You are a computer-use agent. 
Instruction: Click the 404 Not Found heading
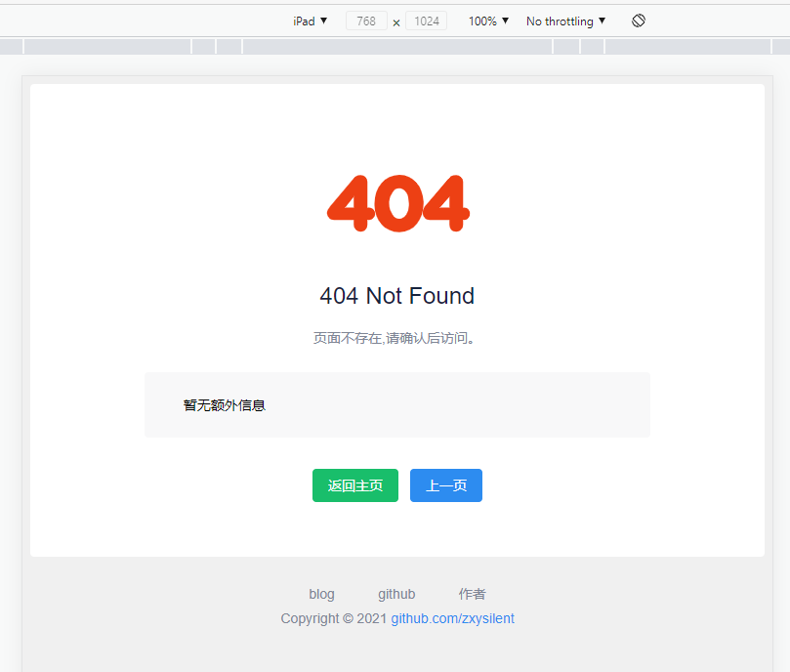point(396,295)
